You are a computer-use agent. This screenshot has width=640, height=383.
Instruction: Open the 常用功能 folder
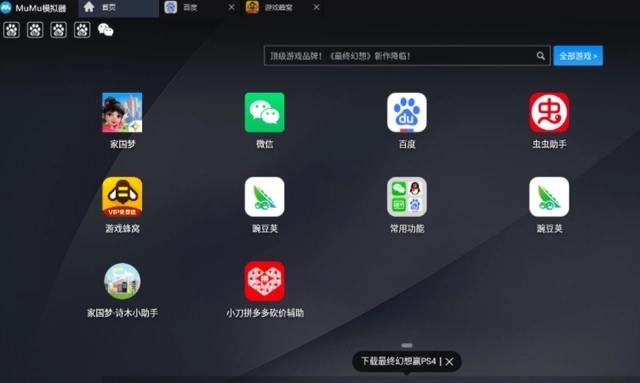click(x=407, y=197)
